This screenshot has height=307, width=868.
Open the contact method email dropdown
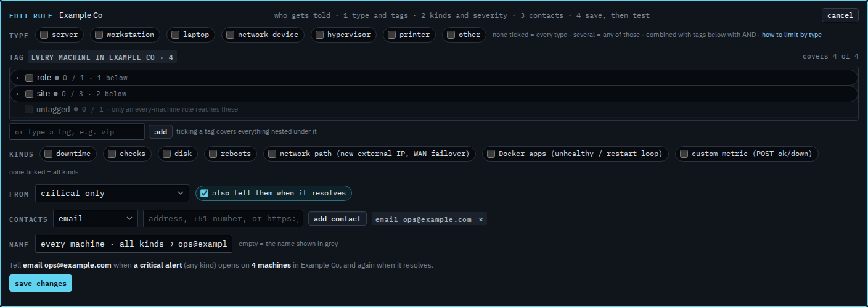(x=96, y=218)
